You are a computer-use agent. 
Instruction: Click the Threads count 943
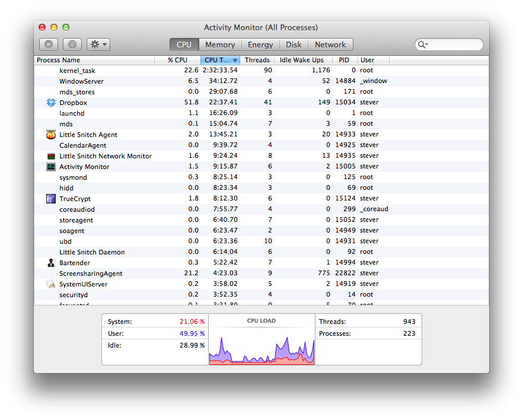point(409,322)
